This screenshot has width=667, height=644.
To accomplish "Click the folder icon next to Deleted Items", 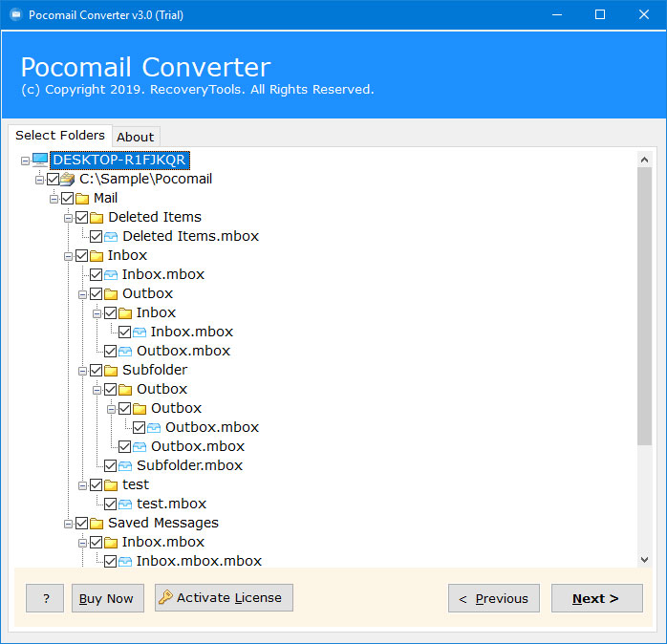I will point(97,218).
